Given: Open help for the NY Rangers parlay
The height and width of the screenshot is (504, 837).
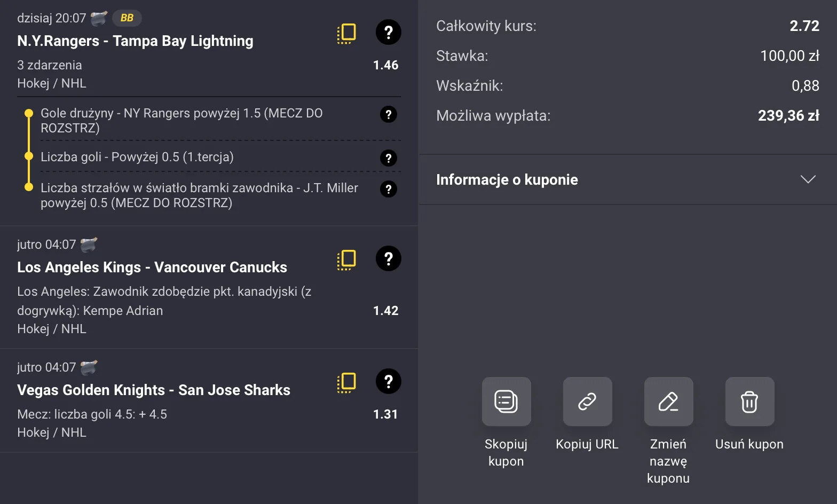Looking at the screenshot, I should pos(388,33).
